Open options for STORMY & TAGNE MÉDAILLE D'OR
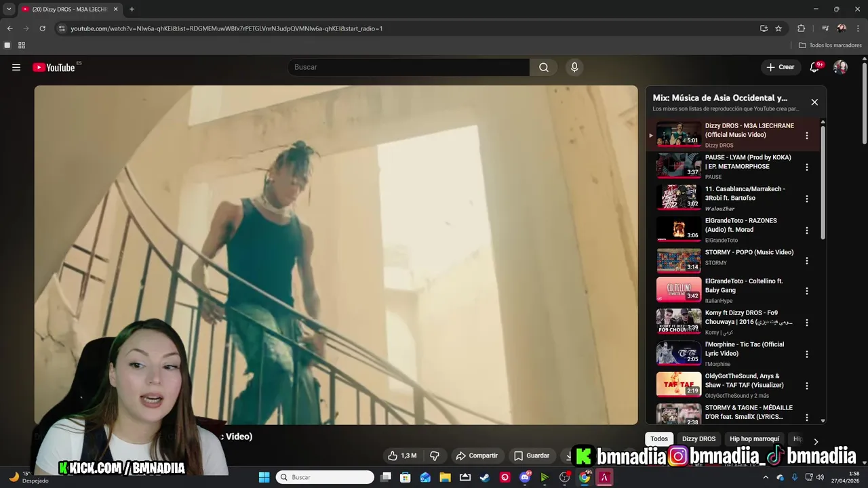The image size is (868, 488). (x=806, y=417)
